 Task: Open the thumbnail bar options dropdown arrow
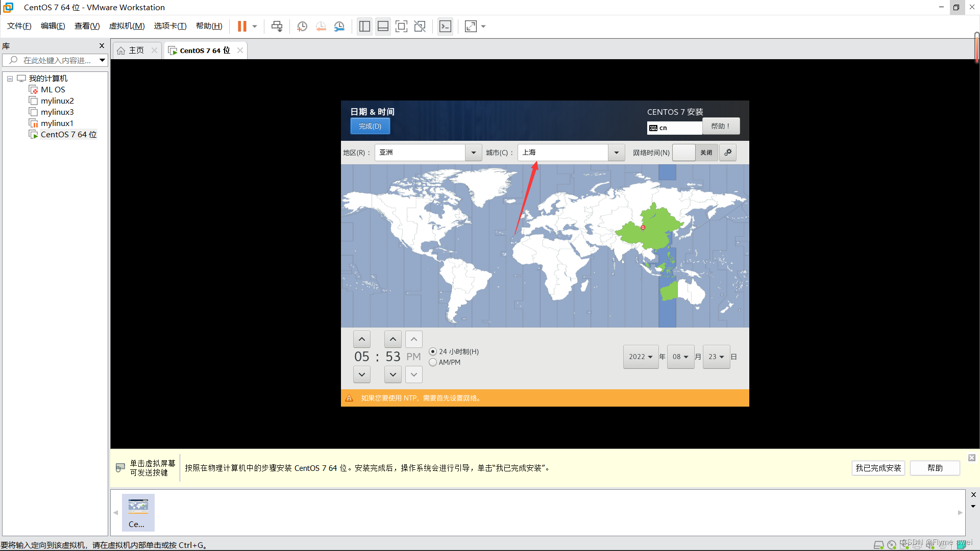tap(973, 507)
